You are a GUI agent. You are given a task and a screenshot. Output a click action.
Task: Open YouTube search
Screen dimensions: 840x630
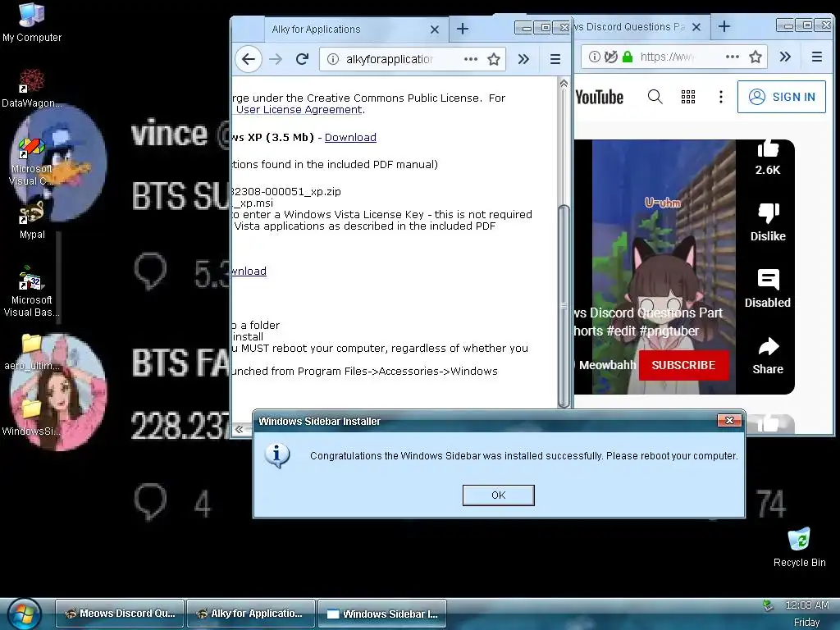click(655, 97)
